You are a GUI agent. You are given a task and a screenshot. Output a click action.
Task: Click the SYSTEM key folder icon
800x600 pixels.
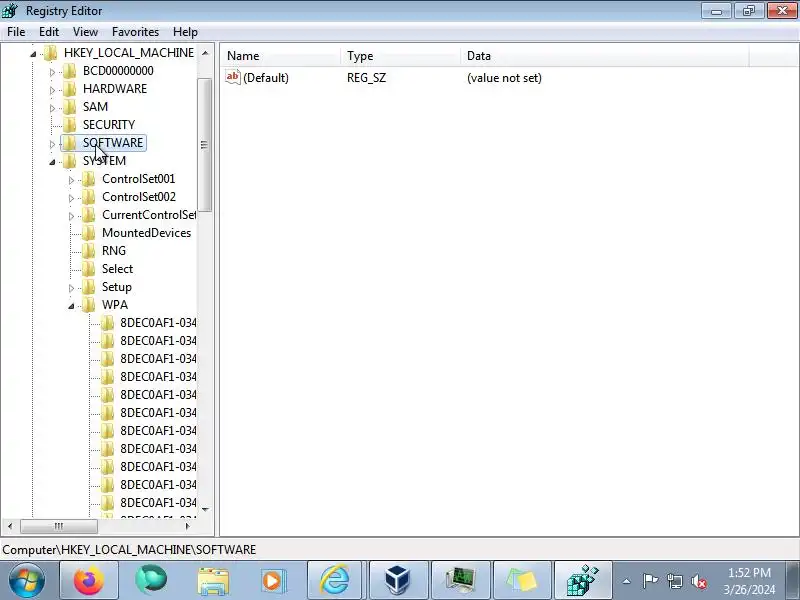[x=69, y=161]
